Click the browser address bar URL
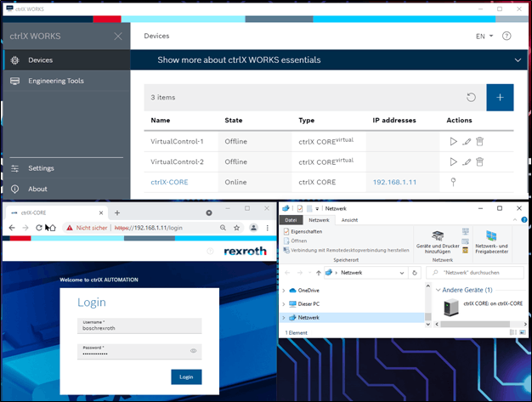 (x=148, y=228)
